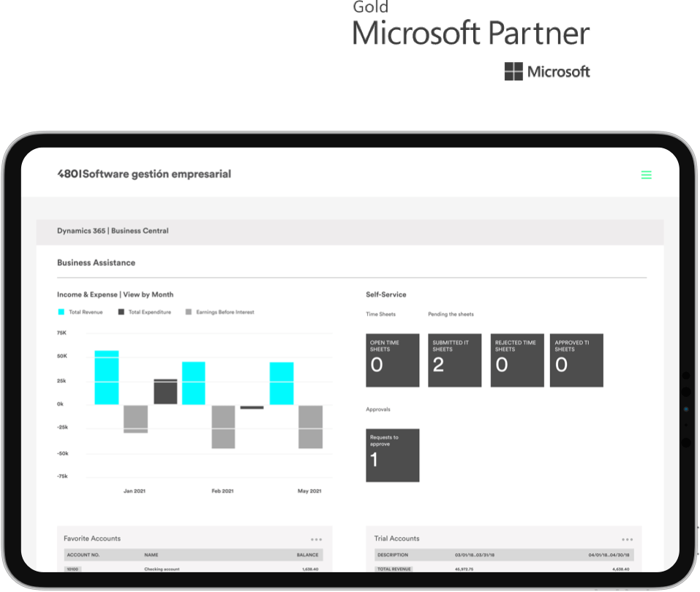Image resolution: width=700 pixels, height=592 pixels.
Task: Click the Microsoft four-square logo
Action: [513, 72]
